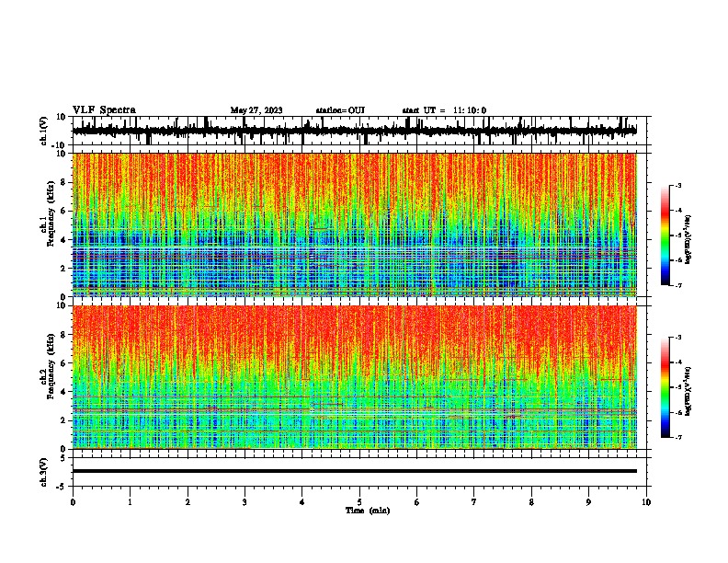Click the "start UT = 11:10:0" label
This screenshot has height=563, width=728.
tap(444, 110)
